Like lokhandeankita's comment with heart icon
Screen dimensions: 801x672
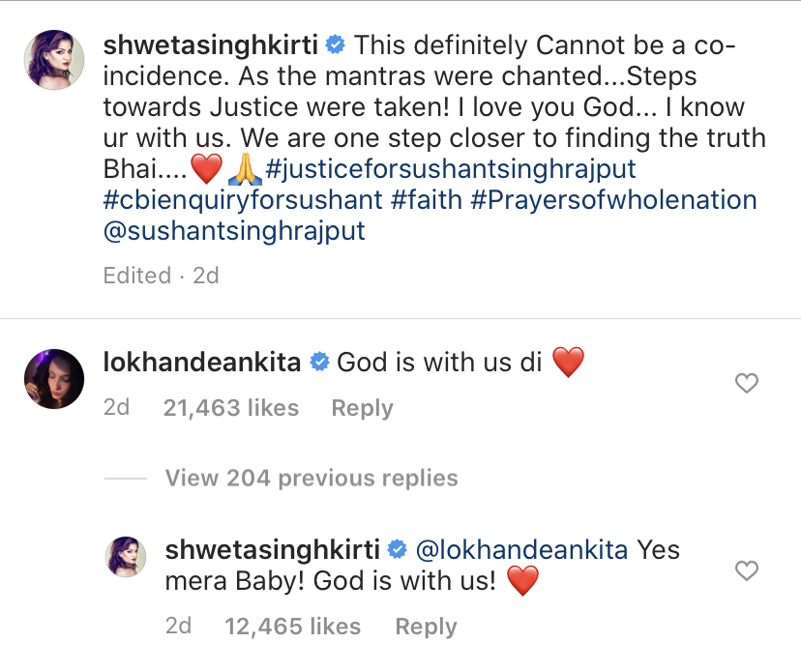746,384
